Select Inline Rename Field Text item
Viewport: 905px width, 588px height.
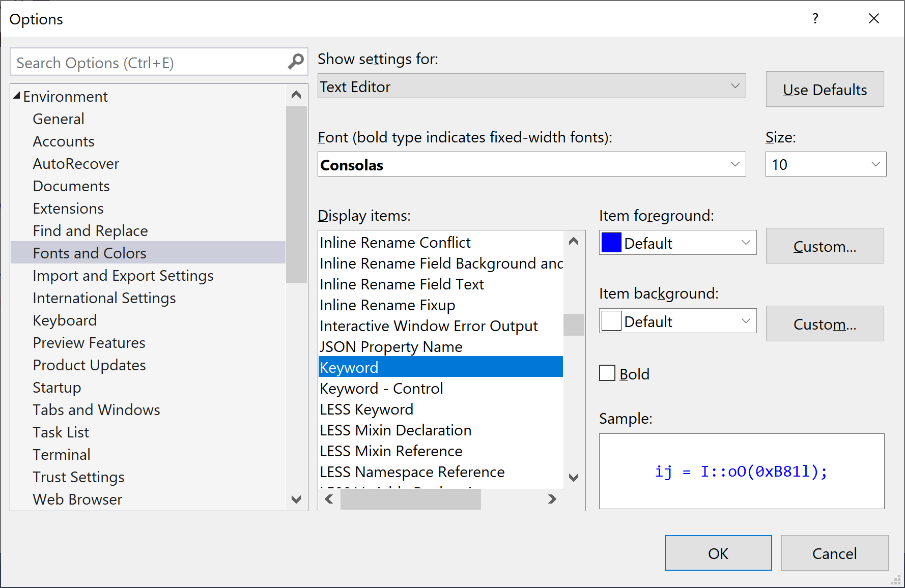click(x=441, y=284)
